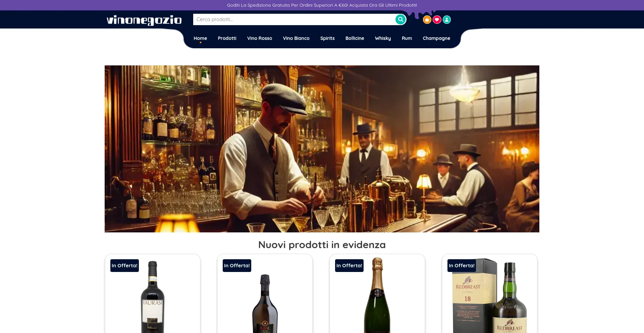This screenshot has height=333, width=644.
Task: Click the In Offerta badge on champagne card
Action: click(x=349, y=265)
